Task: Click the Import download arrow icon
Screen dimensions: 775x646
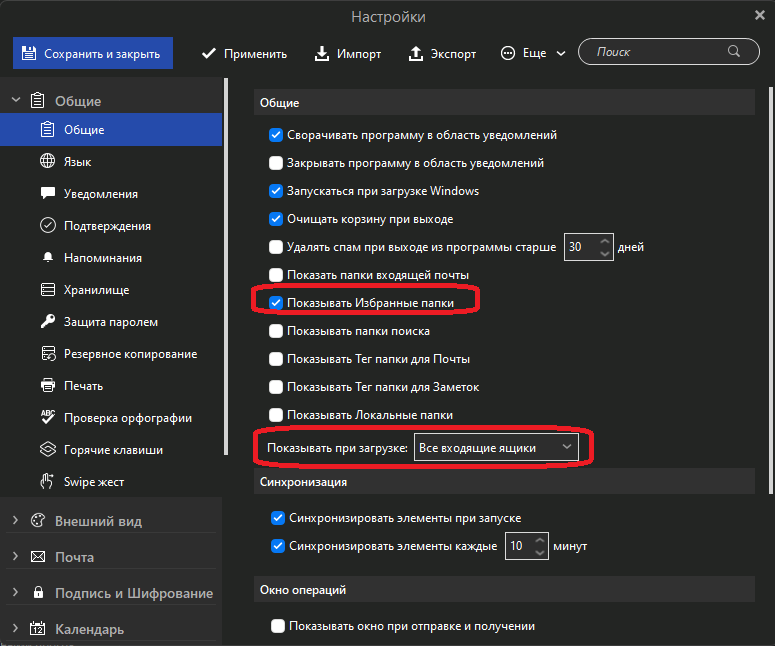Action: pyautogui.click(x=322, y=53)
